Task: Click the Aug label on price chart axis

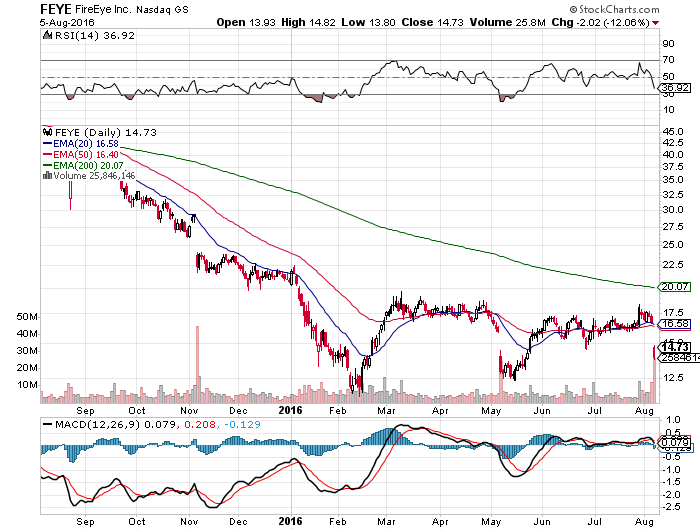Action: (x=644, y=410)
